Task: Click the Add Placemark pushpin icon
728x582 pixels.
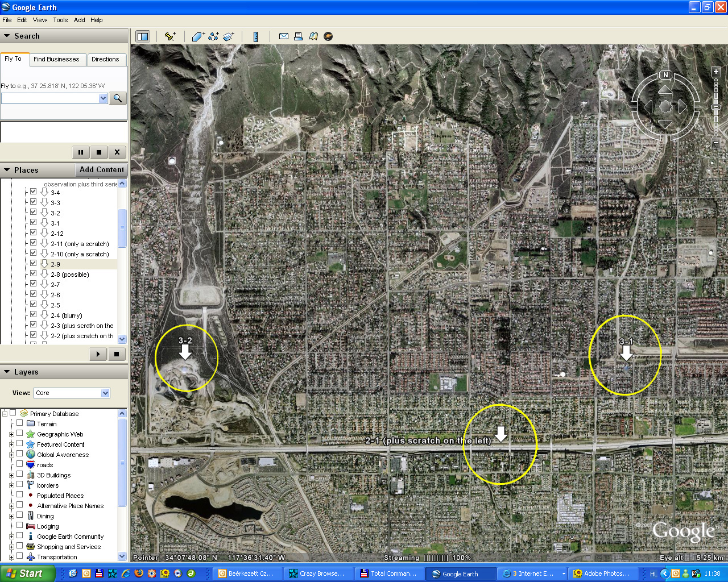Action: [169, 36]
